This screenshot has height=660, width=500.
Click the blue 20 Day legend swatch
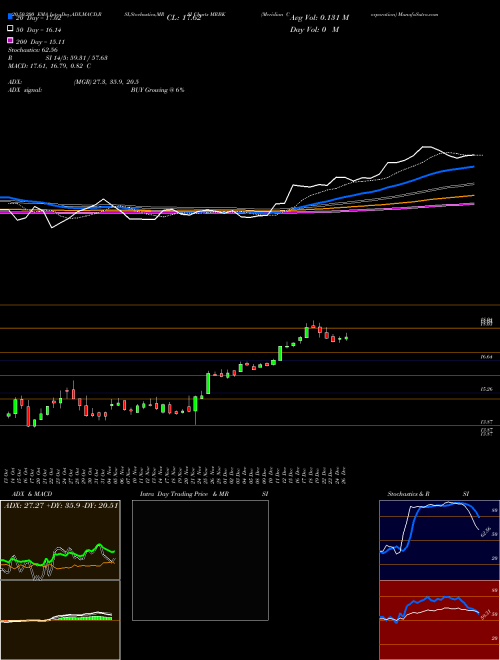(10, 16)
